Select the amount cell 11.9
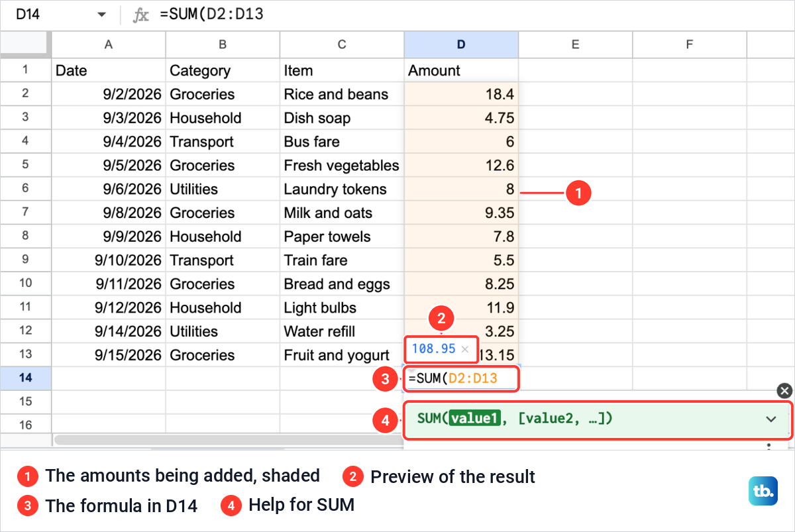The height and width of the screenshot is (532, 795). [461, 308]
